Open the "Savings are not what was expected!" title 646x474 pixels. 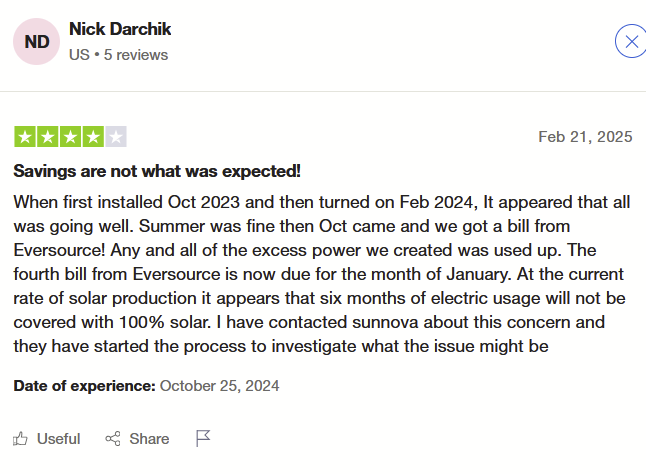pos(157,171)
